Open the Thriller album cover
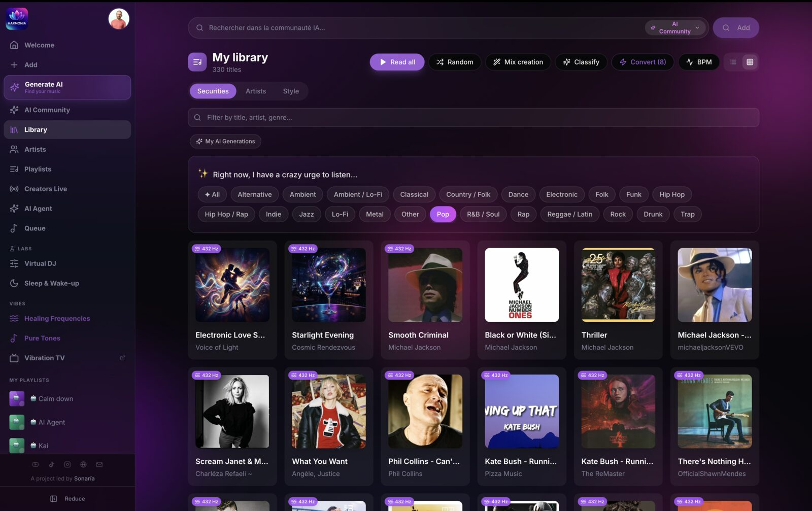812x511 pixels. 618,285
